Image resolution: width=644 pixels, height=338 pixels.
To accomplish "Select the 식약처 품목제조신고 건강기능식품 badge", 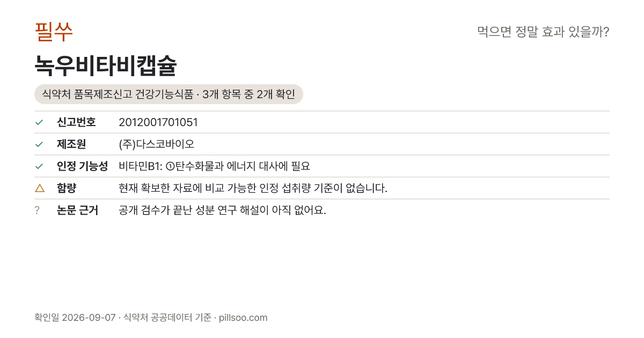I will [x=169, y=94].
